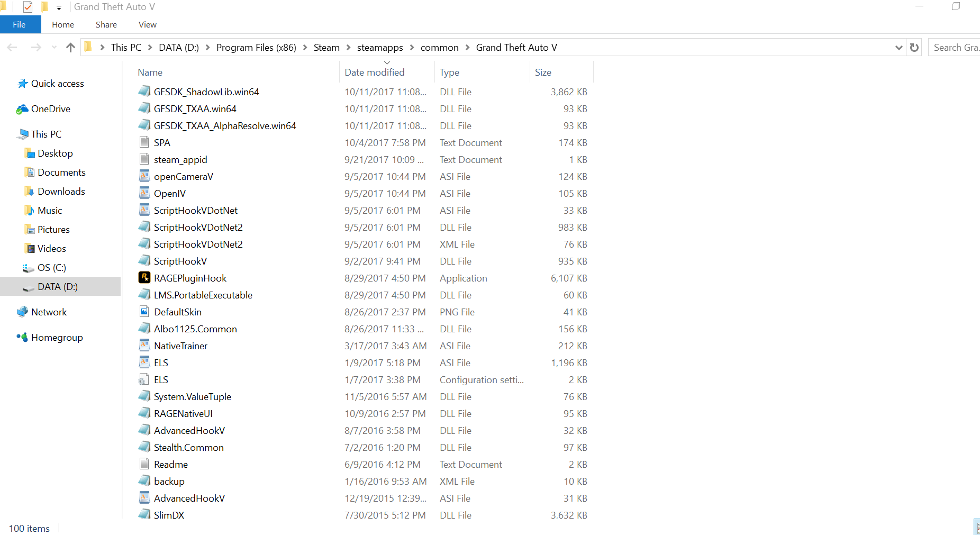Jump to DATA (D:) in the address path
Image resolution: width=980 pixels, height=535 pixels.
click(179, 48)
